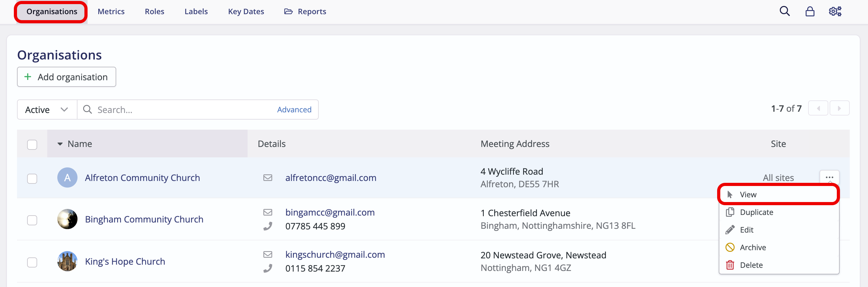Open the three-dot actions menu on Alfreton row

coord(830,177)
